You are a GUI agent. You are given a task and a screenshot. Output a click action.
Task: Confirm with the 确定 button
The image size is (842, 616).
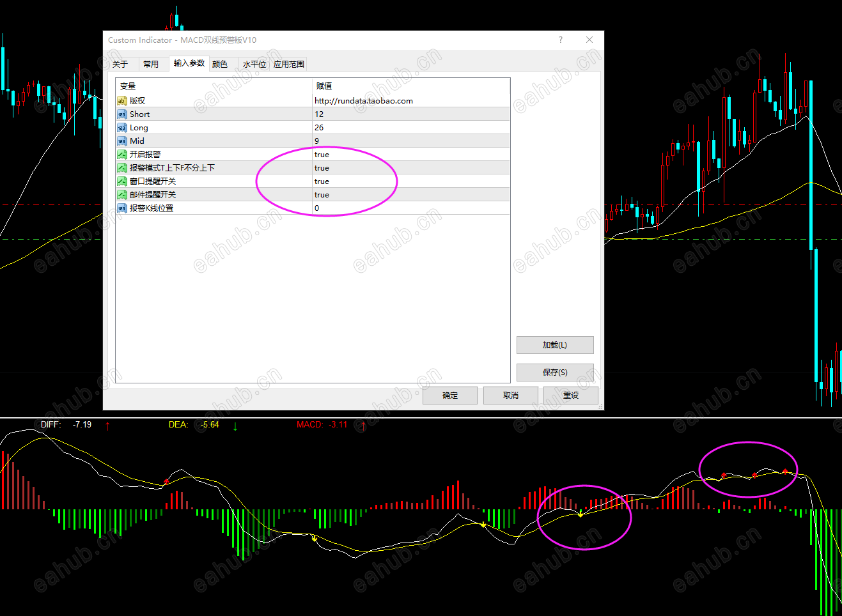pos(450,396)
